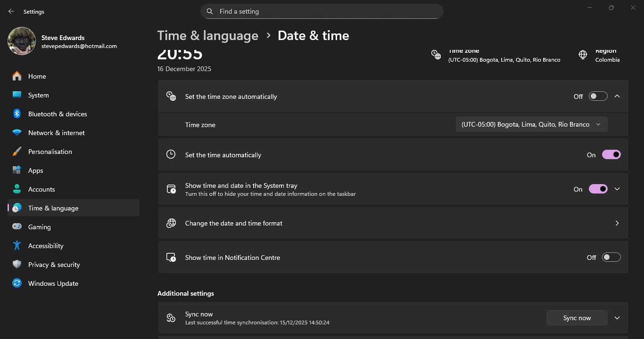Click the Windows Update sync icon
Viewport: 644px width, 339px height.
[17, 283]
